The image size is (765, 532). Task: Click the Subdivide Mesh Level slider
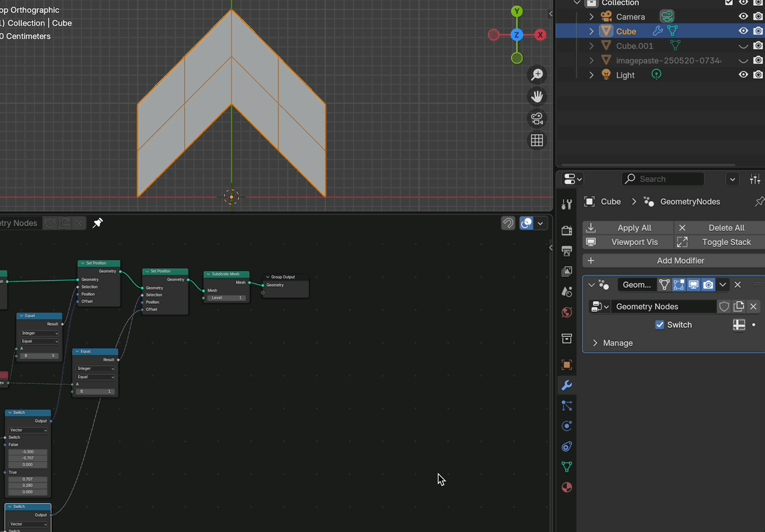click(x=227, y=298)
